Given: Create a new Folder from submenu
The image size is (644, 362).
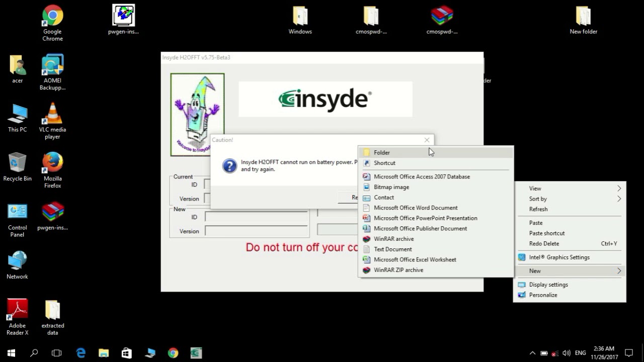Looking at the screenshot, I should pos(436,152).
